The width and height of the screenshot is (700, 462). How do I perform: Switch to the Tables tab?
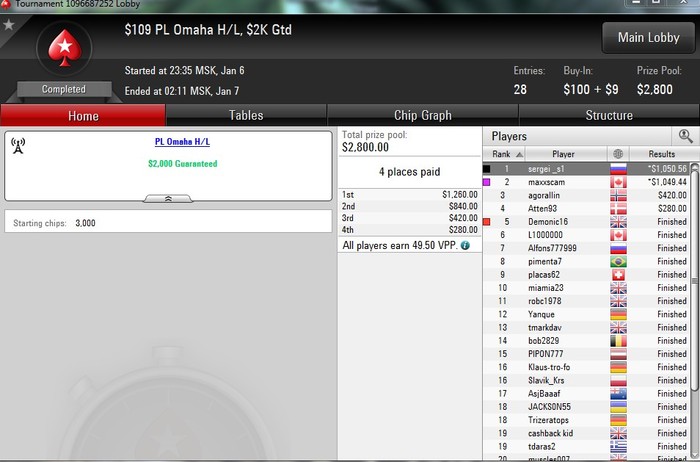click(x=246, y=115)
